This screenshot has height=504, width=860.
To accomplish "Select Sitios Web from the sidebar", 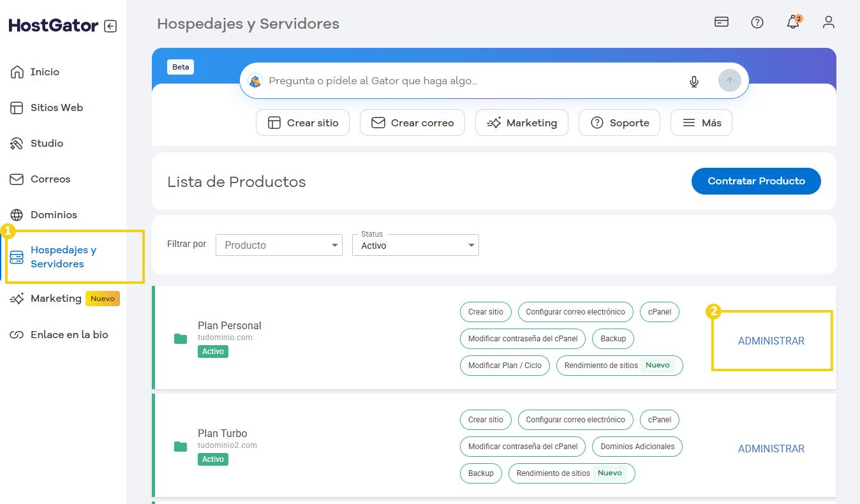I will 56,108.
